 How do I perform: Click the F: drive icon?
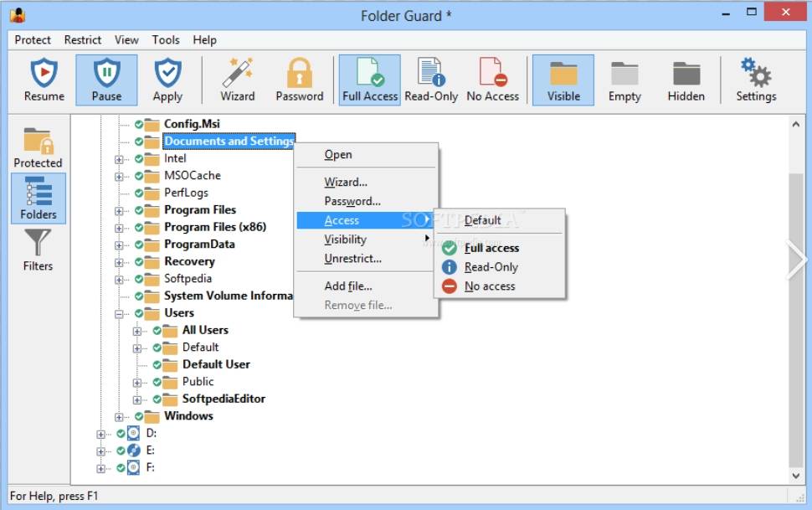click(x=133, y=467)
